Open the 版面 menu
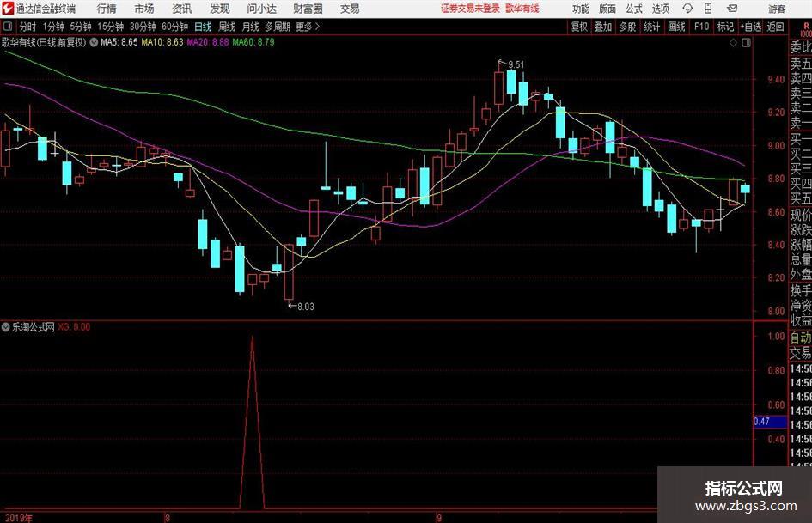The image size is (812, 523). [607, 9]
